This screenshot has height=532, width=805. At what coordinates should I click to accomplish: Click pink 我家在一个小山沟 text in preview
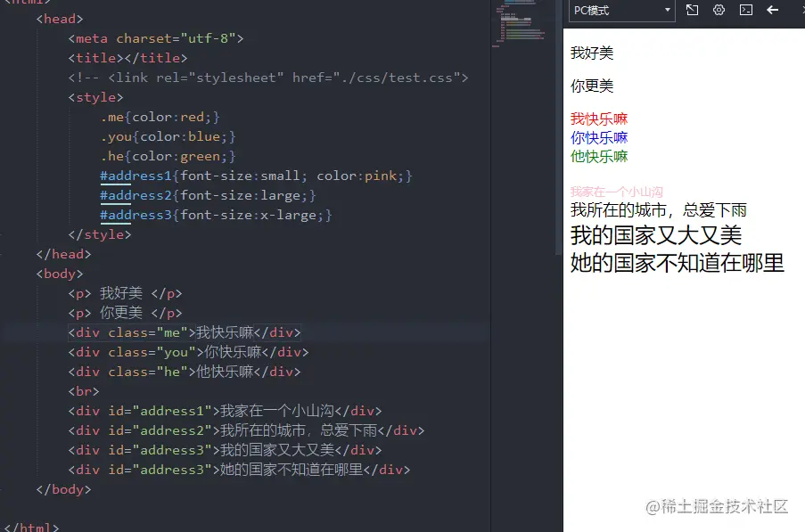pos(617,192)
